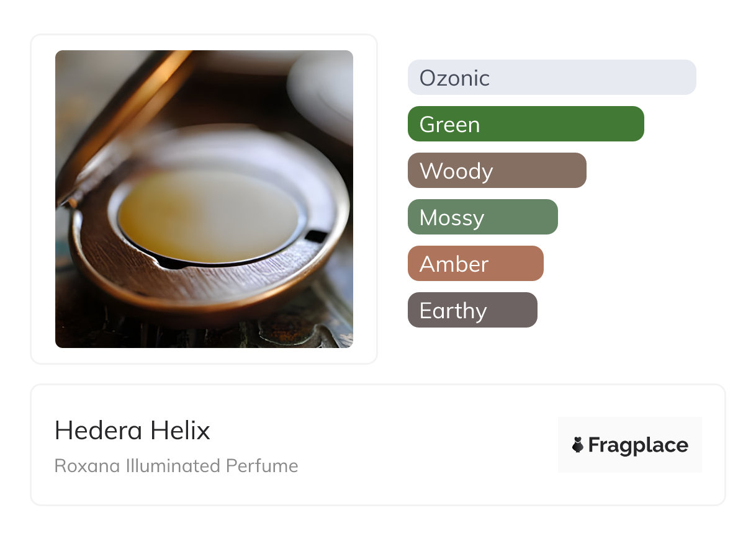
Task: Click the word "Amber" label text
Action: click(454, 264)
